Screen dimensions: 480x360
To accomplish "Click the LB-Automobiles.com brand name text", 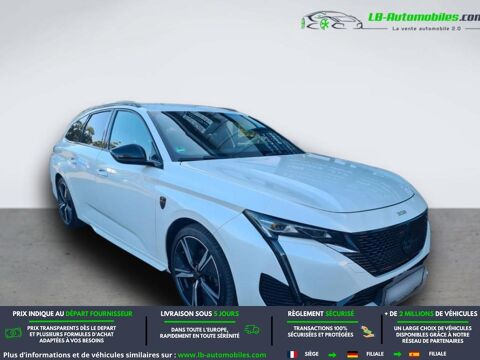I will click(x=423, y=17).
